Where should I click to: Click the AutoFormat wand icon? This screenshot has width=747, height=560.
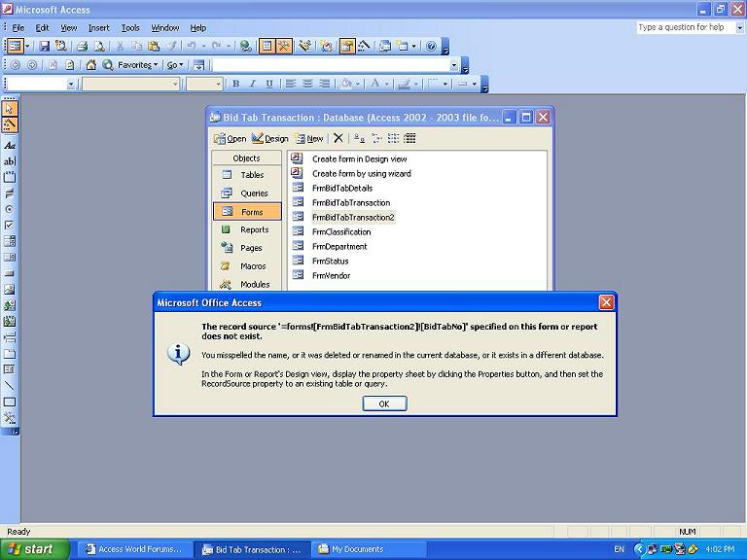coord(304,47)
